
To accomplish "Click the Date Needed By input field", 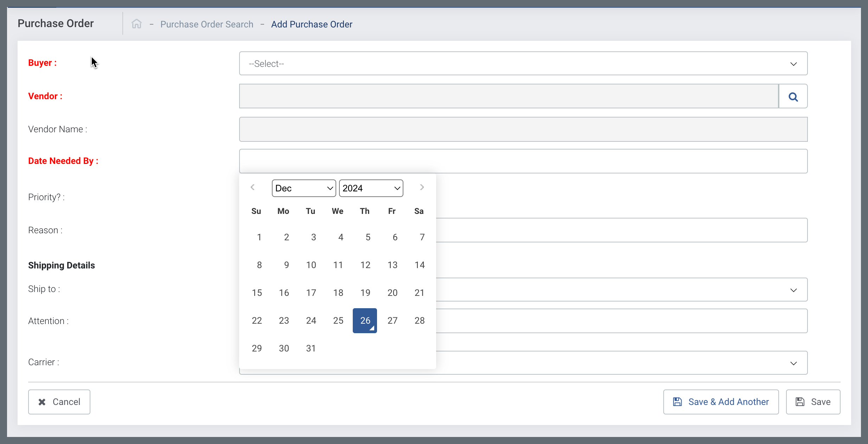I will (523, 161).
